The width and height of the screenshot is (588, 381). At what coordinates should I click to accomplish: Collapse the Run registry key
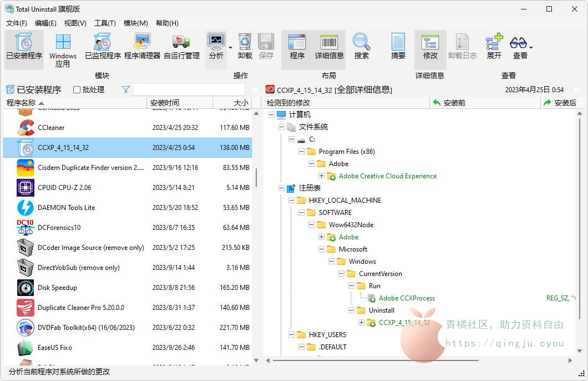(351, 286)
